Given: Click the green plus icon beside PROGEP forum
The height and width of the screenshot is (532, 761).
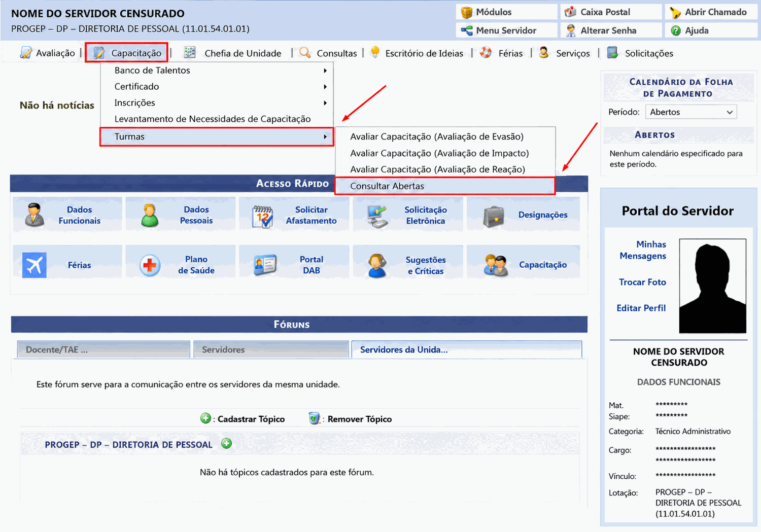Looking at the screenshot, I should [227, 444].
